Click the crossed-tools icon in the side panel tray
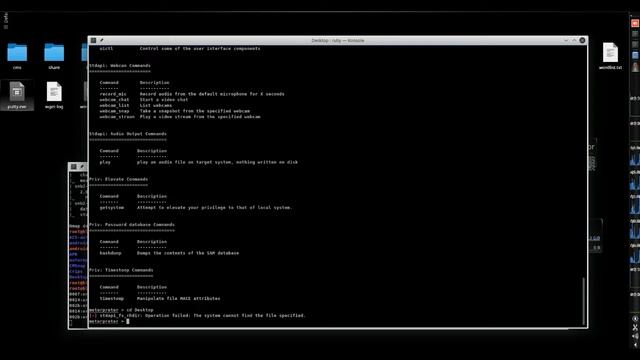 (635, 327)
